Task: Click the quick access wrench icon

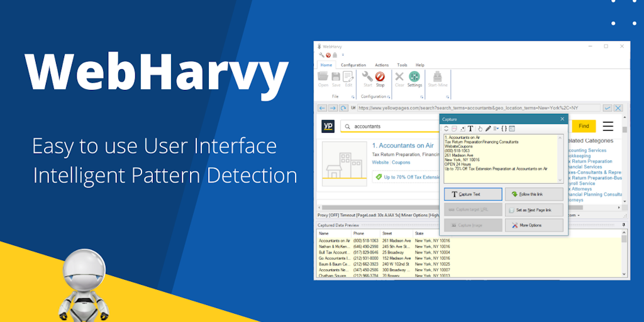Action: pos(321,55)
